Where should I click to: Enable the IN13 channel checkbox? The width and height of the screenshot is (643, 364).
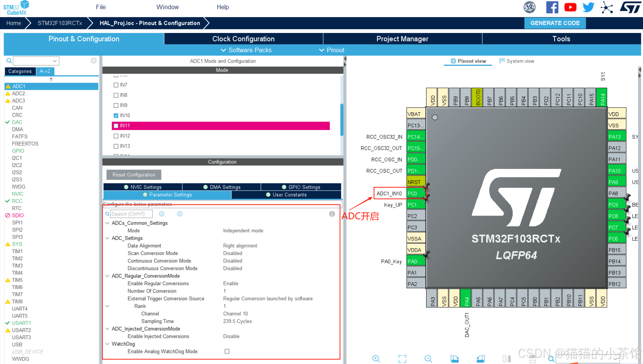(116, 146)
